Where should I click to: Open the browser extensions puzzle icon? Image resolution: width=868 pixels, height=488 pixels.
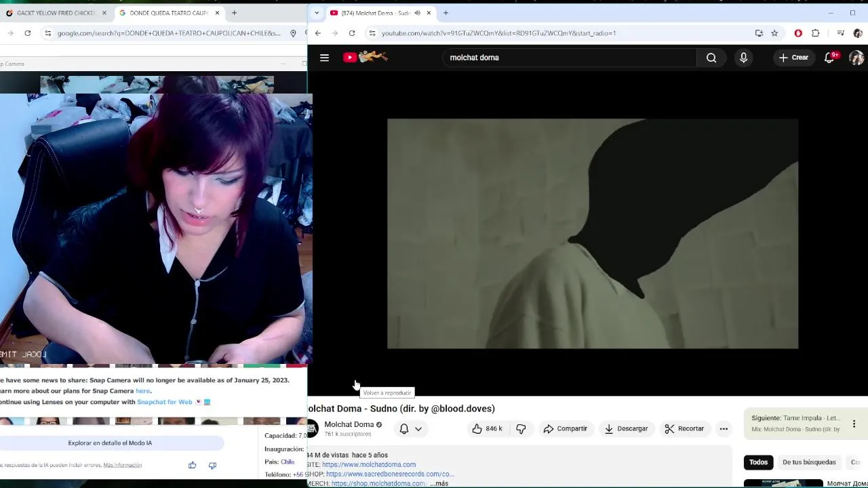(x=815, y=33)
